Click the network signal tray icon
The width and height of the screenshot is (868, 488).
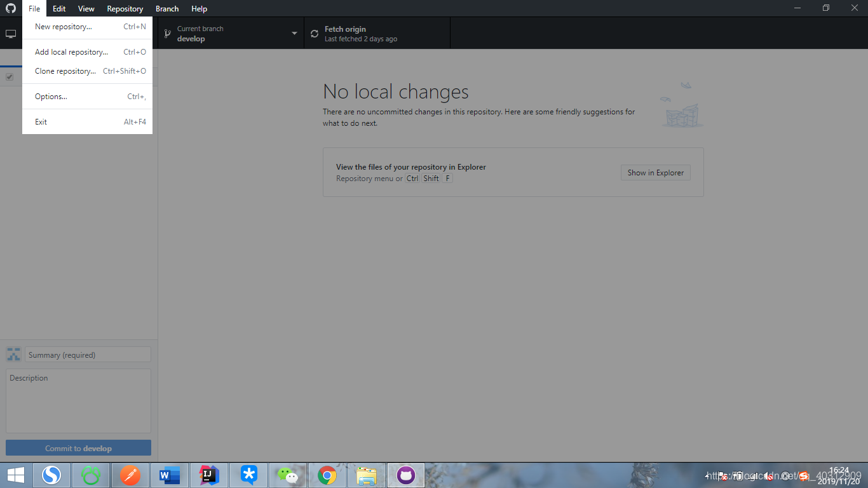(x=754, y=476)
